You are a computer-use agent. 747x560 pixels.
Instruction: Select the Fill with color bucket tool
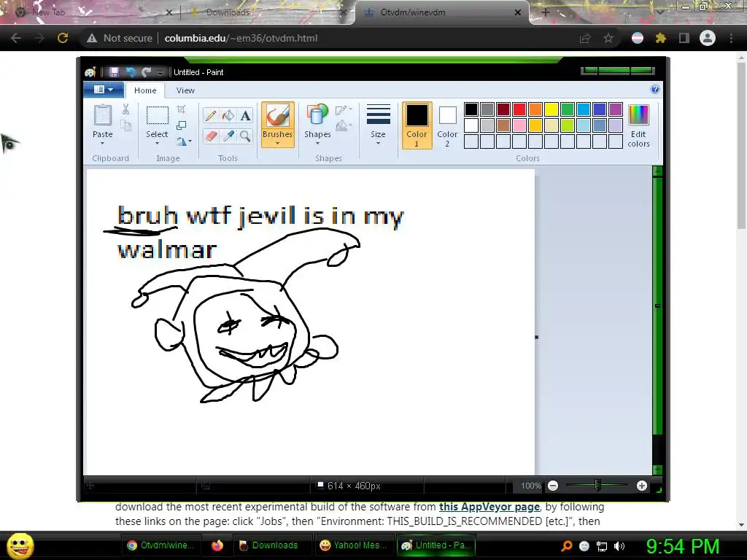tap(228, 116)
